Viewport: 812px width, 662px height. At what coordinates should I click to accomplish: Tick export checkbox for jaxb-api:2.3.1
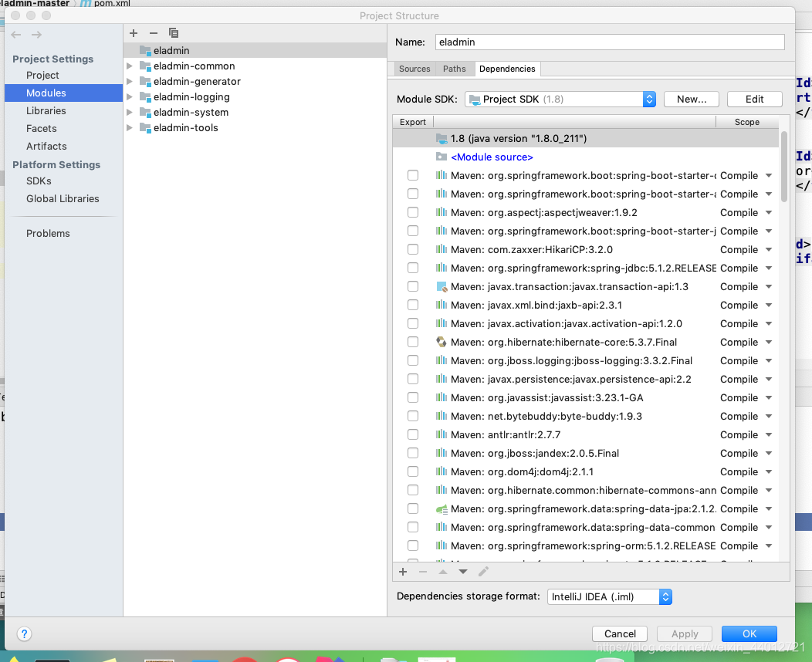point(413,305)
